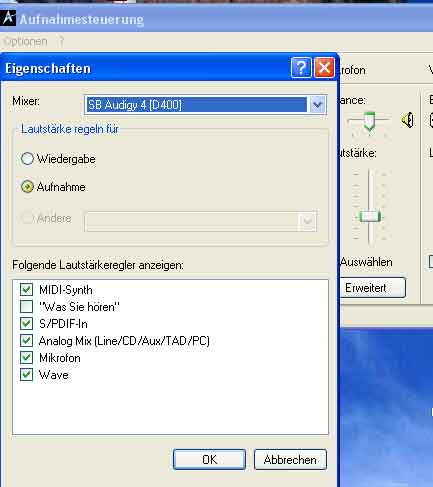Click the help question mark button in Eigenschaften
Screen dimensions: 433x487
[x=301, y=68]
